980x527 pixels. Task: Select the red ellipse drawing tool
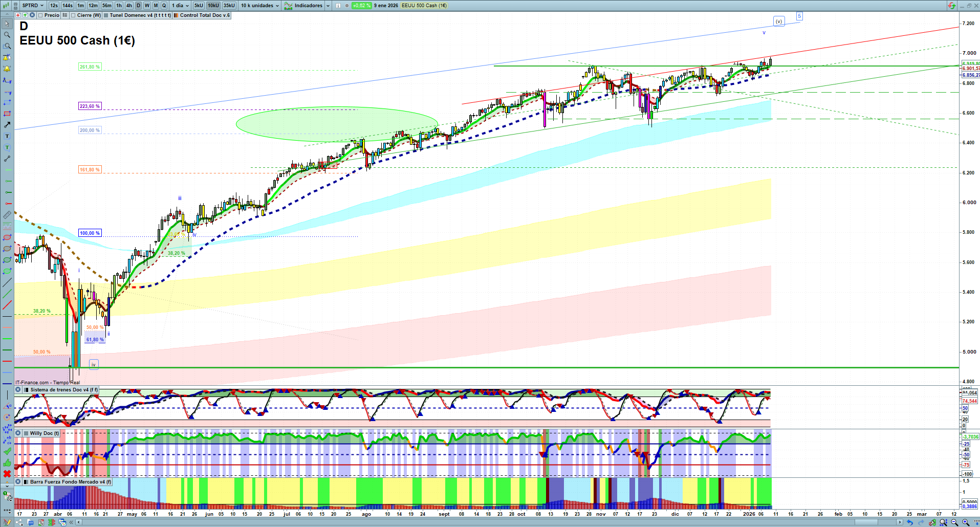7,237
